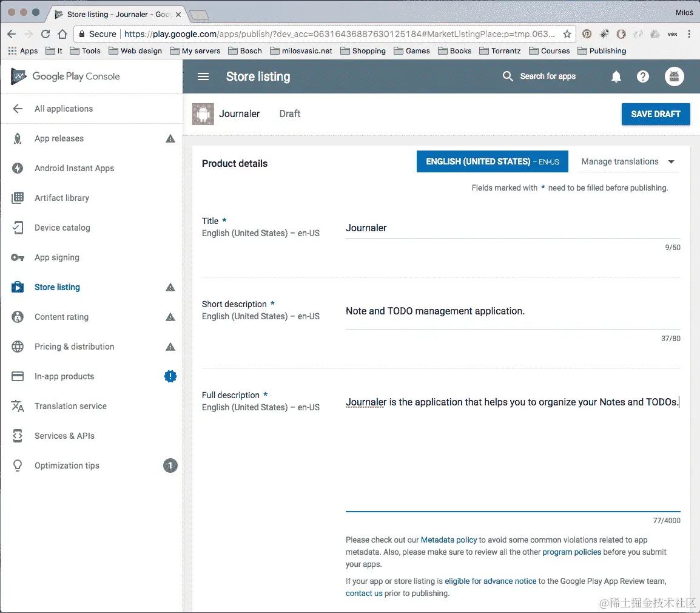Click the Artifact library grid icon
The width and height of the screenshot is (700, 613).
[x=18, y=198]
